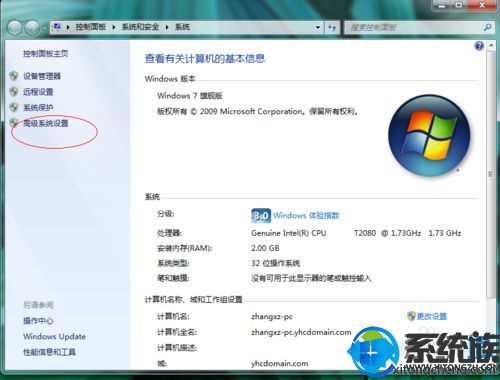Click the processor value Genuine Intel(R) CPU

[289, 233]
